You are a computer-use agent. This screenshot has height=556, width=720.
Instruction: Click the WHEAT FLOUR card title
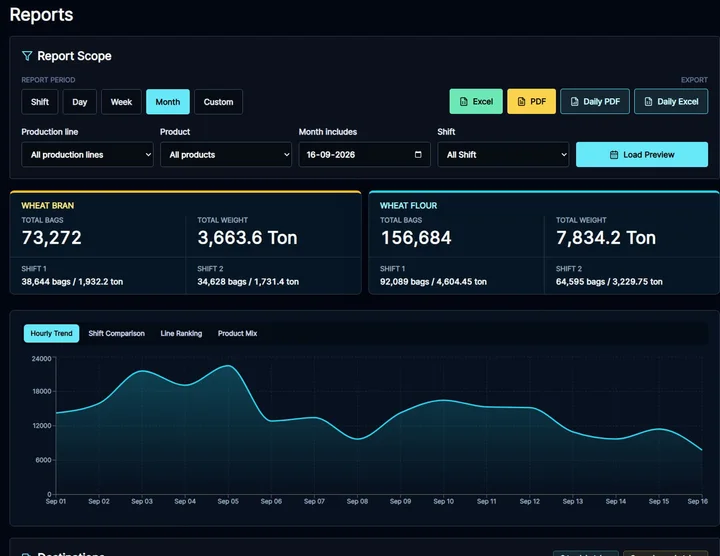pos(409,206)
